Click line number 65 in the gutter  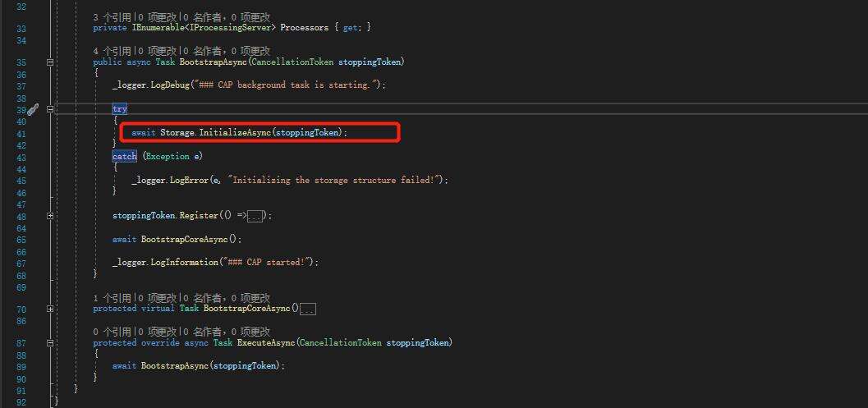(x=21, y=240)
